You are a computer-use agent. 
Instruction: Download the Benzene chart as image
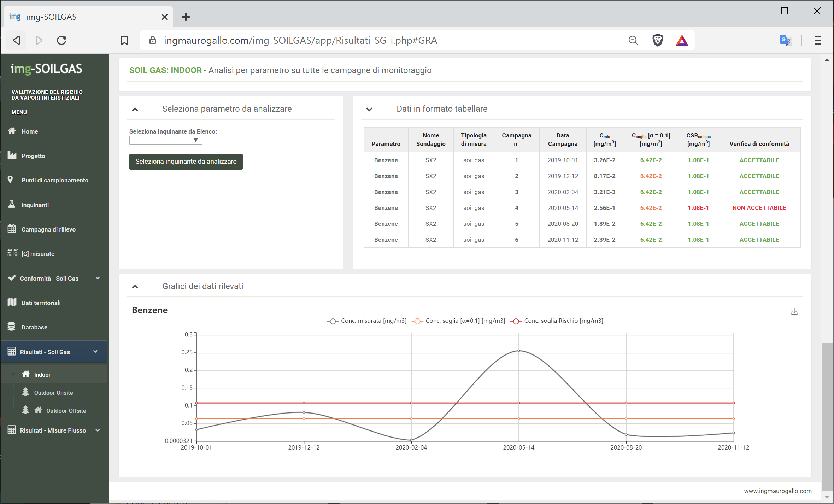click(794, 311)
